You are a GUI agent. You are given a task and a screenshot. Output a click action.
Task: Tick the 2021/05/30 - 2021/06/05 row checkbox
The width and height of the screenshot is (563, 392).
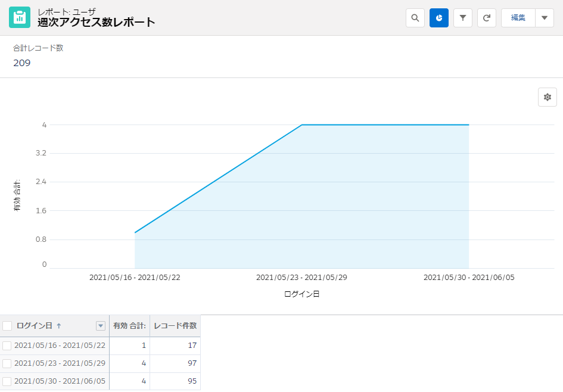(7, 381)
